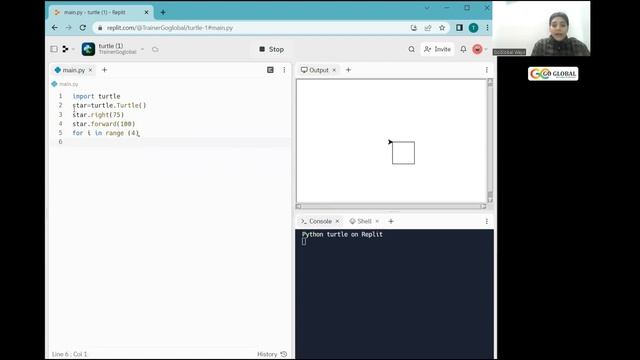Close the Shell tab
Image resolution: width=640 pixels, height=360 pixels.
click(x=377, y=221)
